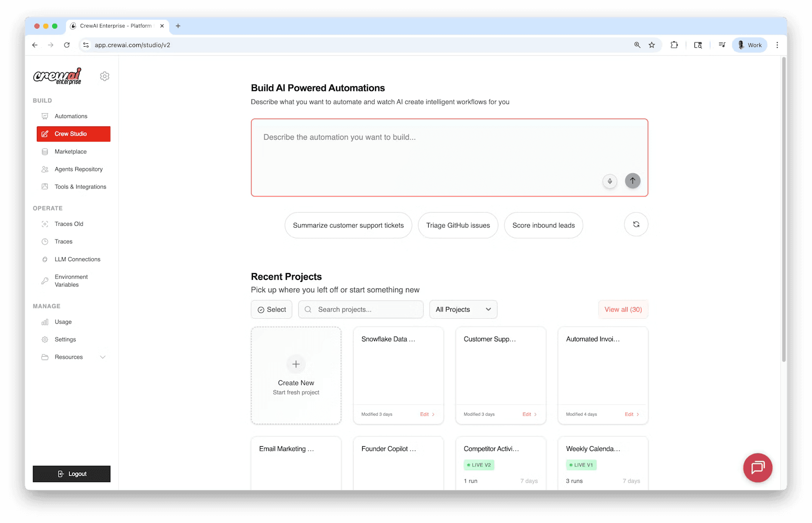812x523 pixels.
Task: Select the Crew Studio sidebar icon
Action: [x=45, y=133]
